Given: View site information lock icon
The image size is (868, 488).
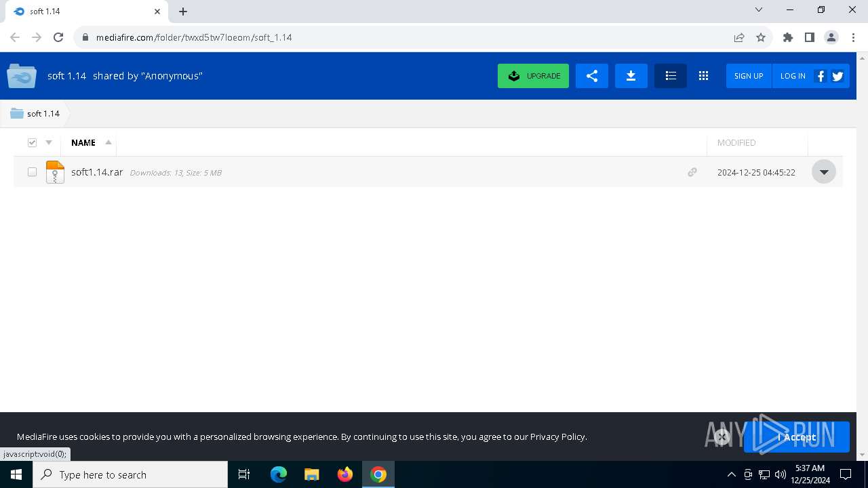Looking at the screenshot, I should (85, 37).
